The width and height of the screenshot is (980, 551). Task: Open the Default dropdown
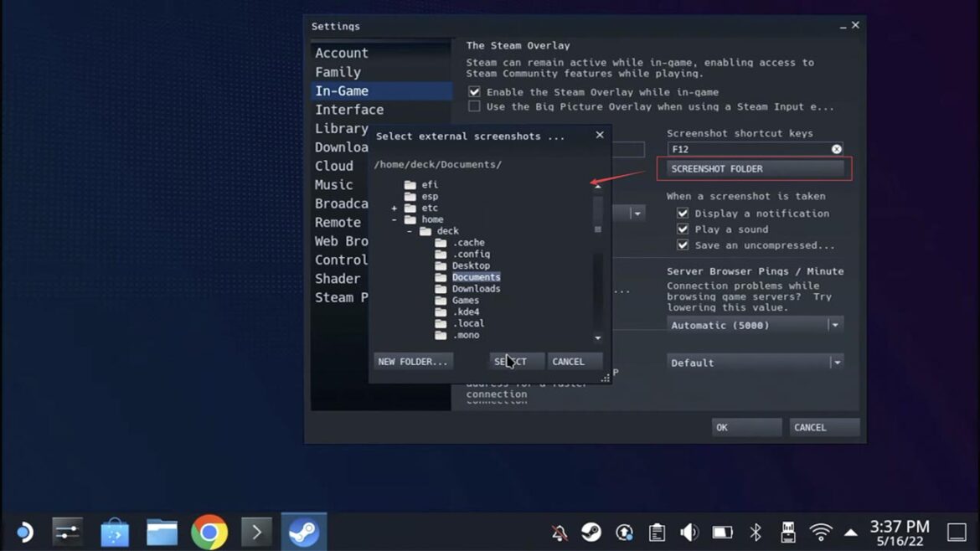[755, 363]
